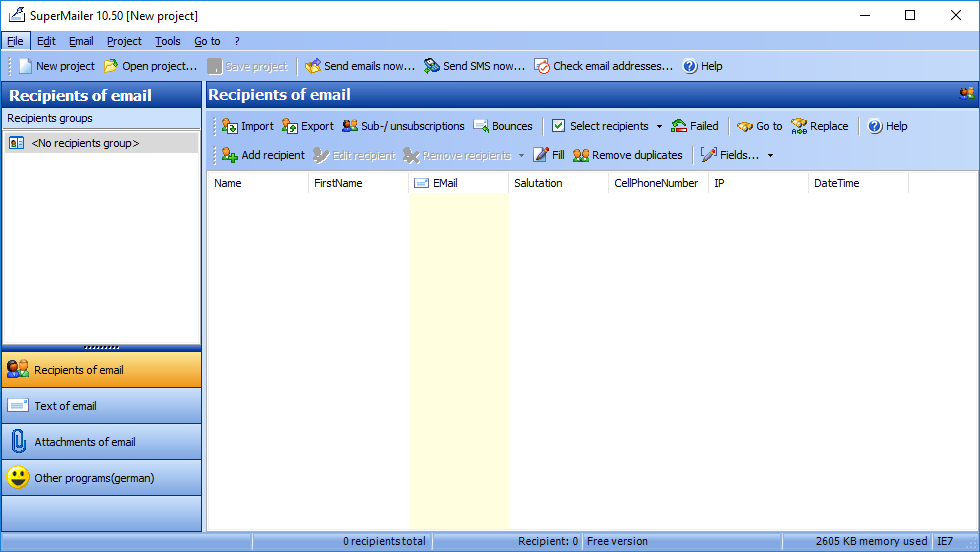
Task: Open the File menu
Action: [16, 41]
